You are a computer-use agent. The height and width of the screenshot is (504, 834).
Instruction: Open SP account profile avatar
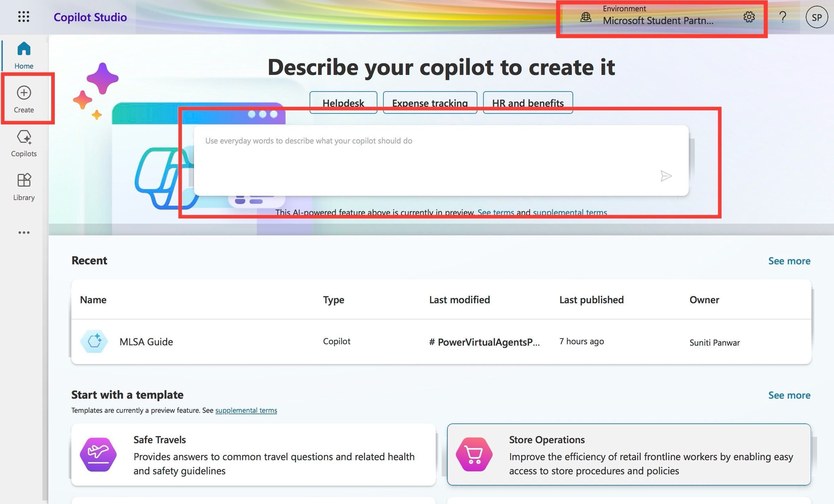pos(817,17)
